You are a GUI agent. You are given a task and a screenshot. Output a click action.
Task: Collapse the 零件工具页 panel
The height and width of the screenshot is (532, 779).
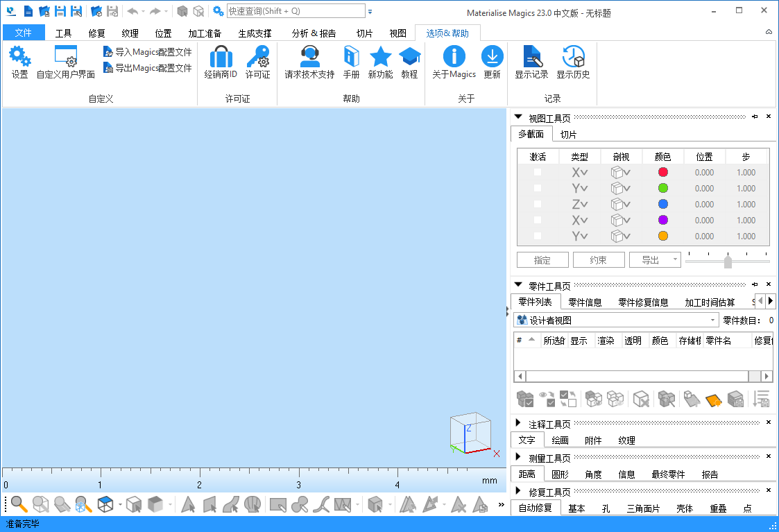point(518,285)
